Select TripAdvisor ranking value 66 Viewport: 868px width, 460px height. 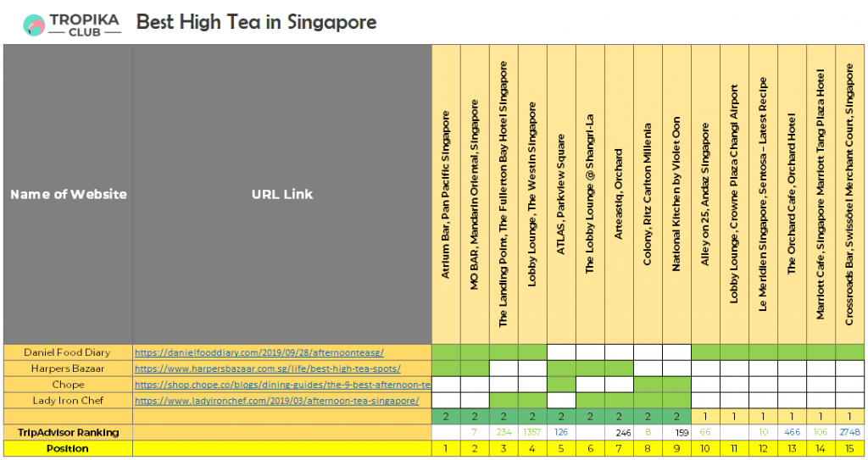(x=705, y=432)
